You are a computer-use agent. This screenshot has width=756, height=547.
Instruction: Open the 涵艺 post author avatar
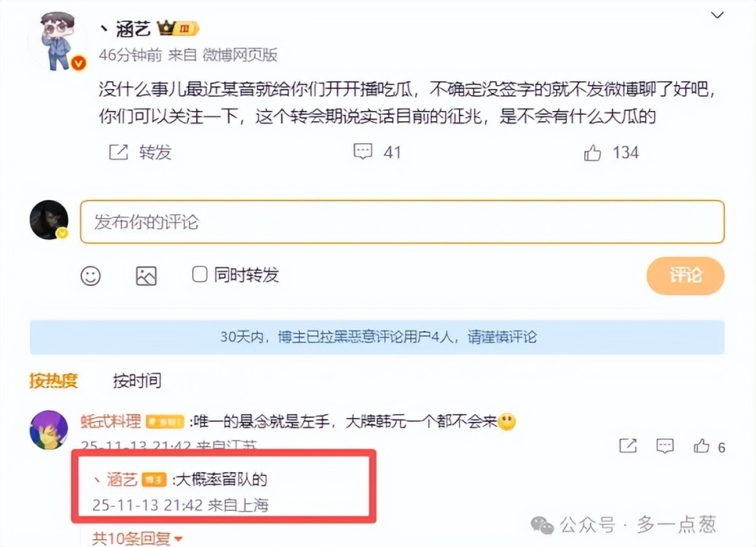[x=58, y=41]
